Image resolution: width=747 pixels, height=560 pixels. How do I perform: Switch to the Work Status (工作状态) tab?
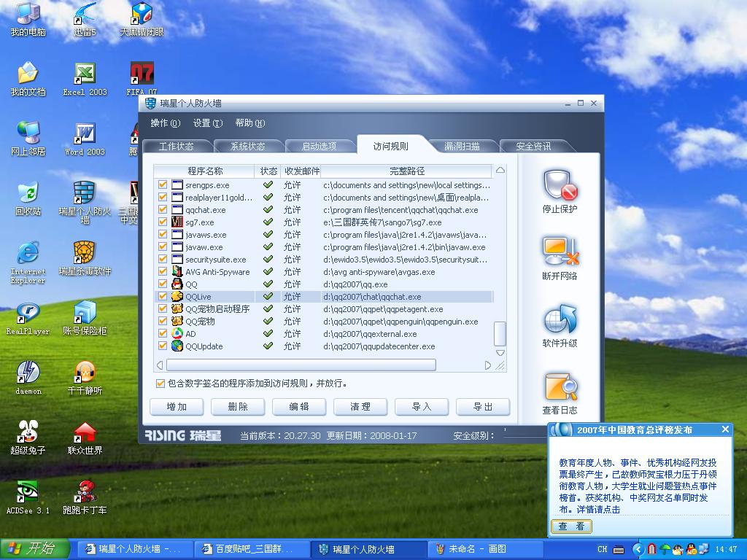[177, 146]
